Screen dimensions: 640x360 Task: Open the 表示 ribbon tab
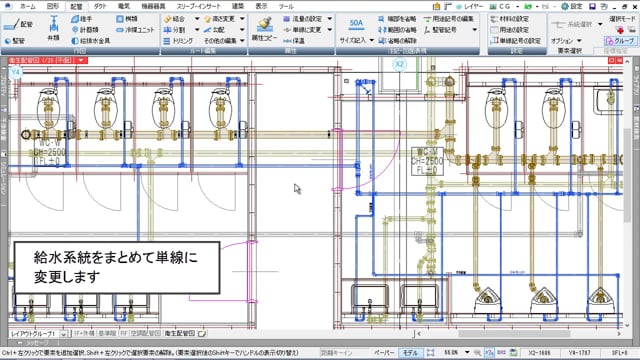point(261,7)
